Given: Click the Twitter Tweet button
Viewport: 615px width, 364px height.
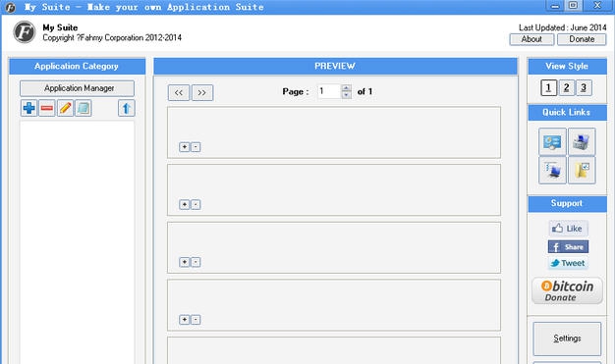Looking at the screenshot, I should (x=568, y=263).
